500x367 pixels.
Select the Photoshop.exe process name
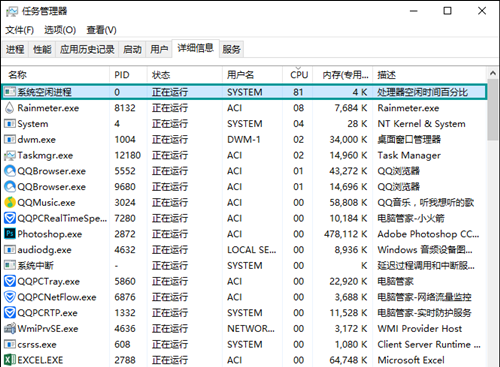click(50, 234)
